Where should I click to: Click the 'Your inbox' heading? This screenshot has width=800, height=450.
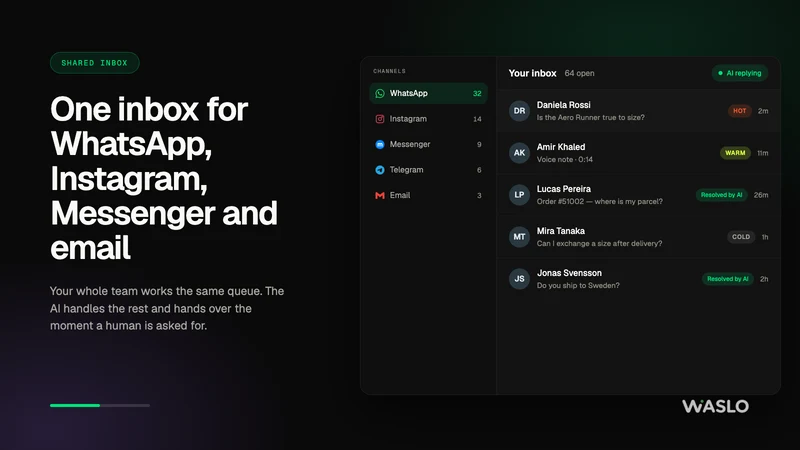coord(532,73)
